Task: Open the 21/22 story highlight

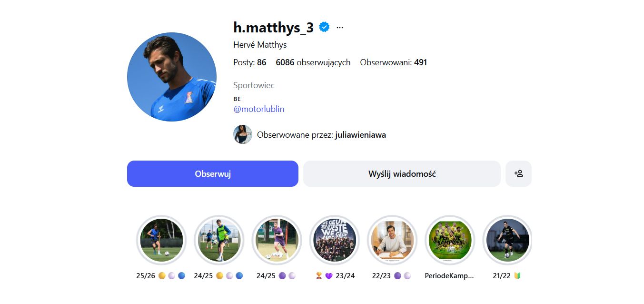Action: (x=507, y=240)
